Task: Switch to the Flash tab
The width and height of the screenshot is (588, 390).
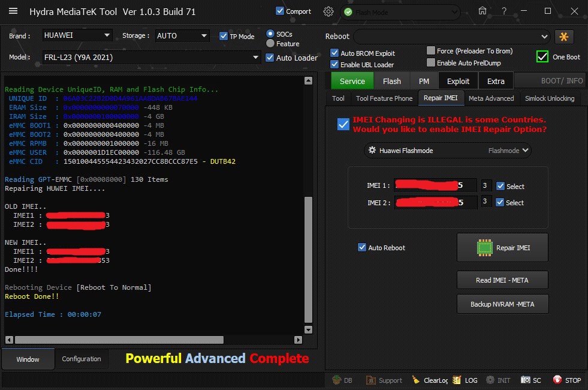Action: coord(392,81)
